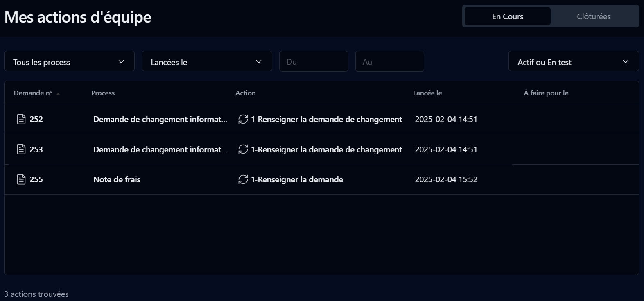Switch to the En Cours tab
This screenshot has width=644, height=301.
pos(507,16)
